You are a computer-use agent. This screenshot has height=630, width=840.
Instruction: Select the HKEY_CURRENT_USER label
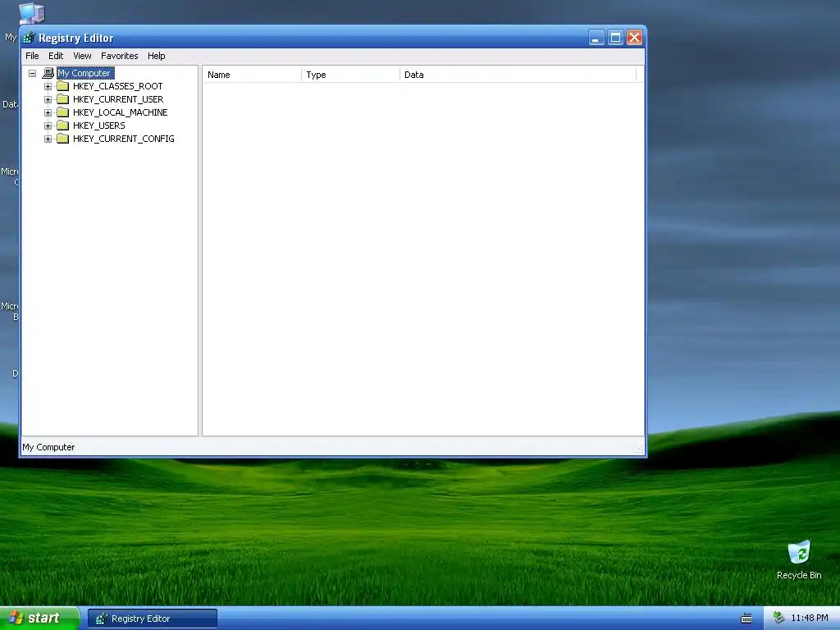(x=118, y=99)
